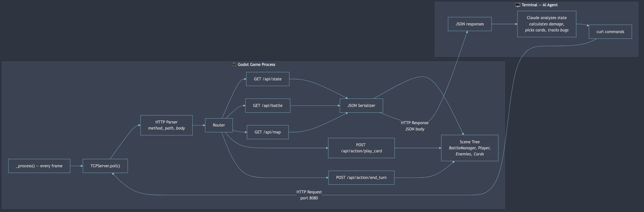Click the game controller icon beside Godot Game Process

coord(234,64)
